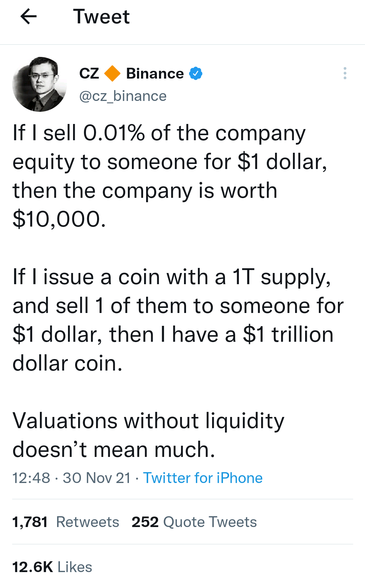Screen dimensions: 365x588
Task: Click the blue verified badge next to Binance
Action: click(196, 72)
